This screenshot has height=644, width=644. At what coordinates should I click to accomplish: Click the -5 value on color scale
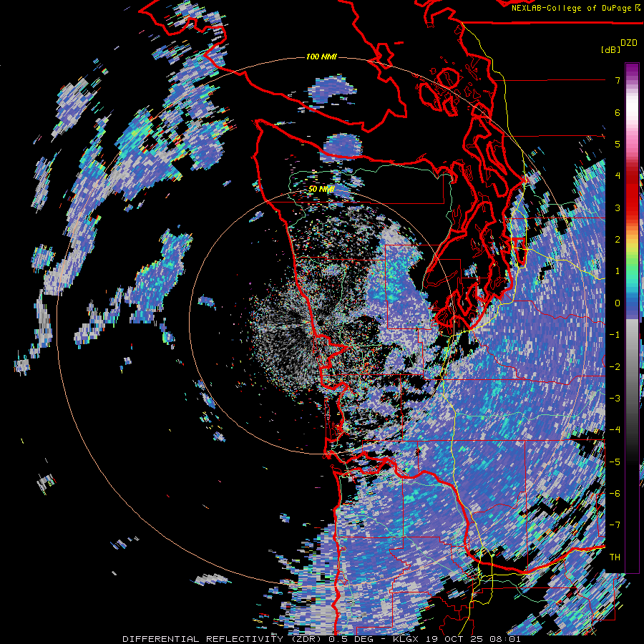pos(615,462)
